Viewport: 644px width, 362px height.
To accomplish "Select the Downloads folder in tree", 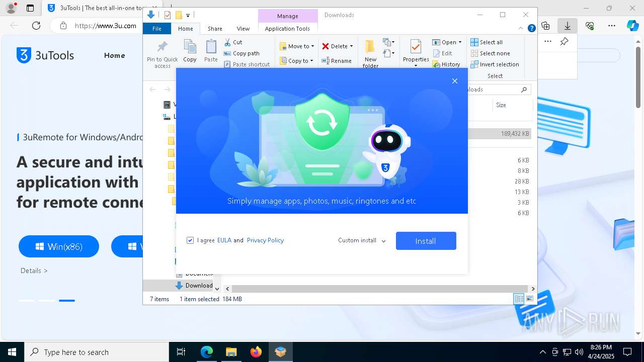I will tap(194, 286).
